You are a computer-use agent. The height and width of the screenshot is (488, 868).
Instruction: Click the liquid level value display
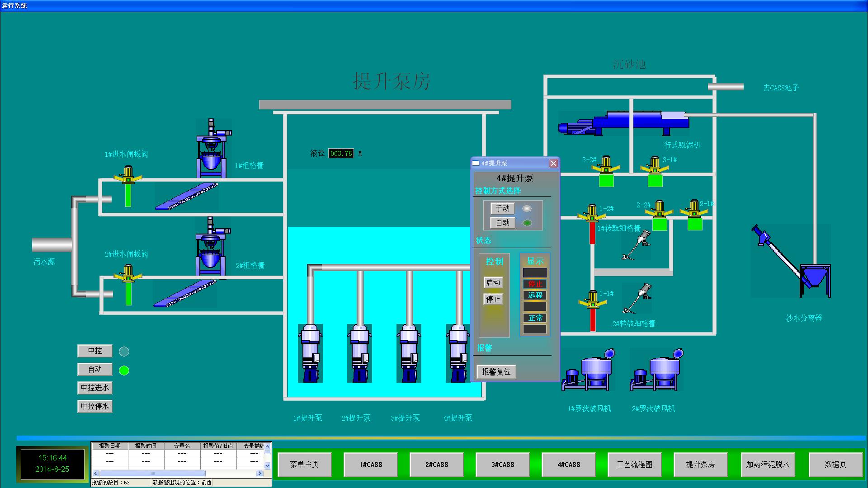[x=341, y=154]
